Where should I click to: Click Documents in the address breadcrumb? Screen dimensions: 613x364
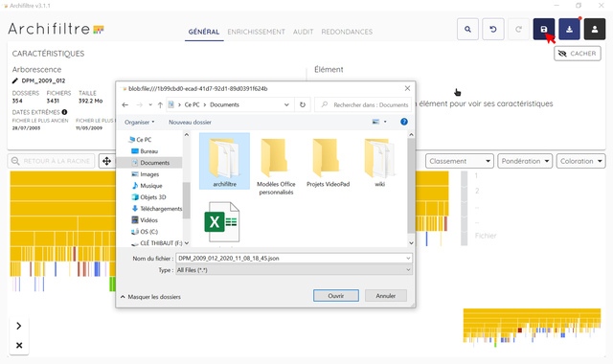[x=224, y=104]
